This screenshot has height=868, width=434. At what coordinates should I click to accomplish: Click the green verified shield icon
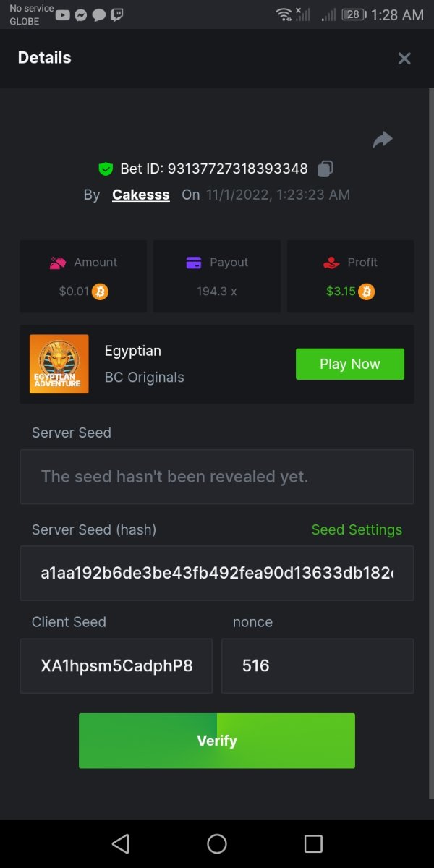(x=106, y=169)
